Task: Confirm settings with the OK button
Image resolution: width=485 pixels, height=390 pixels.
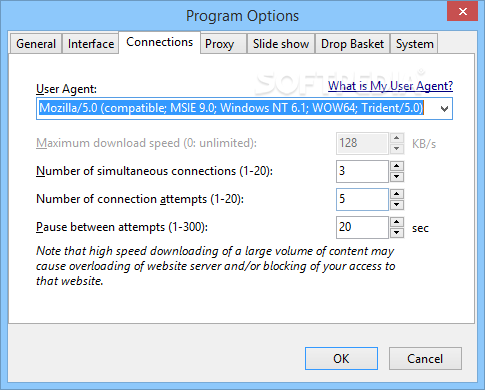Action: coord(341,359)
